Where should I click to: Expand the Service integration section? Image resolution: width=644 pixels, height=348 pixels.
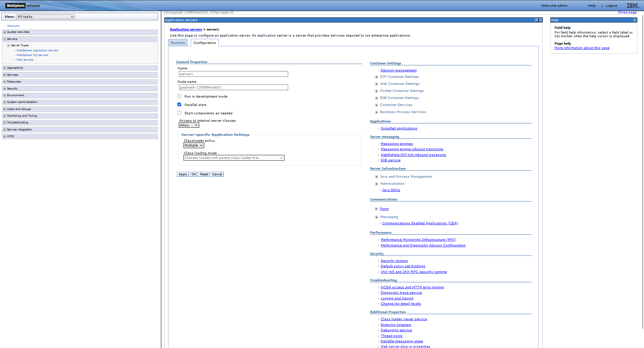click(x=4, y=130)
